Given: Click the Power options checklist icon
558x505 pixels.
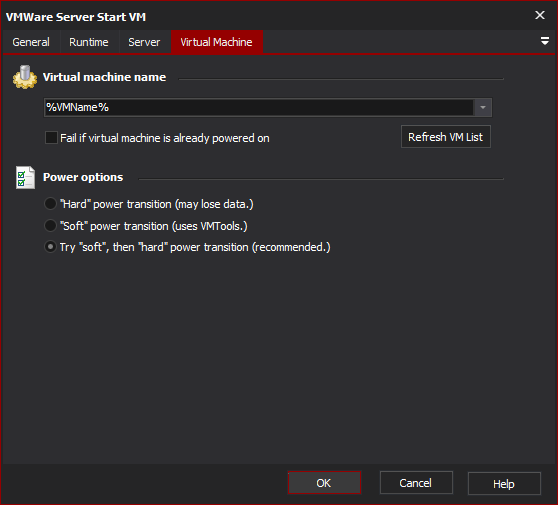Looking at the screenshot, I should (25, 177).
